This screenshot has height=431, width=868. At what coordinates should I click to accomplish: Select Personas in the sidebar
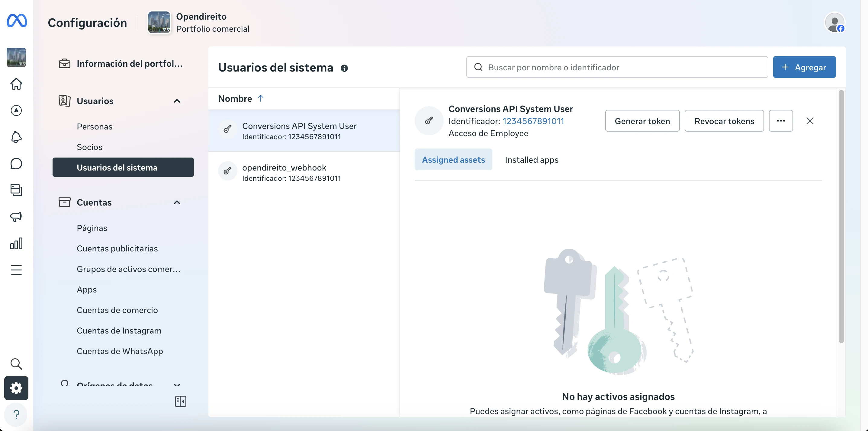click(95, 126)
